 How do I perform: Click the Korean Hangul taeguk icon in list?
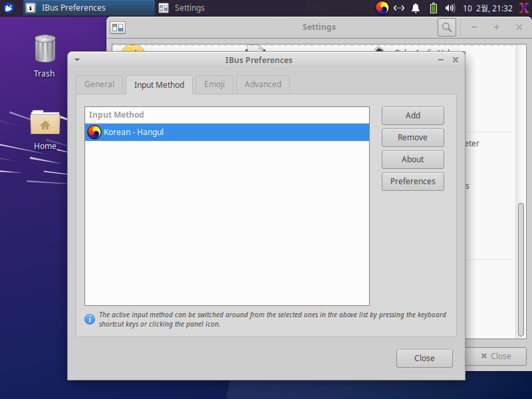click(x=94, y=132)
